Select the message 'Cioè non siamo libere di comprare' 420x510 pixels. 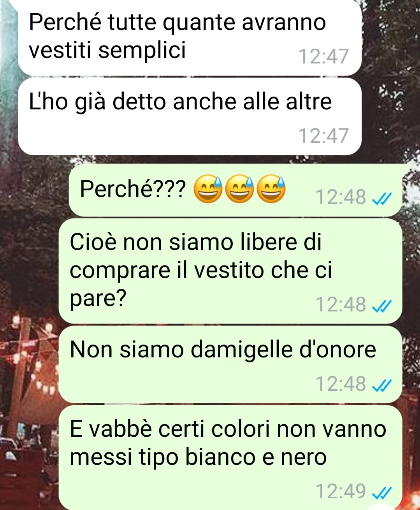coord(230,271)
